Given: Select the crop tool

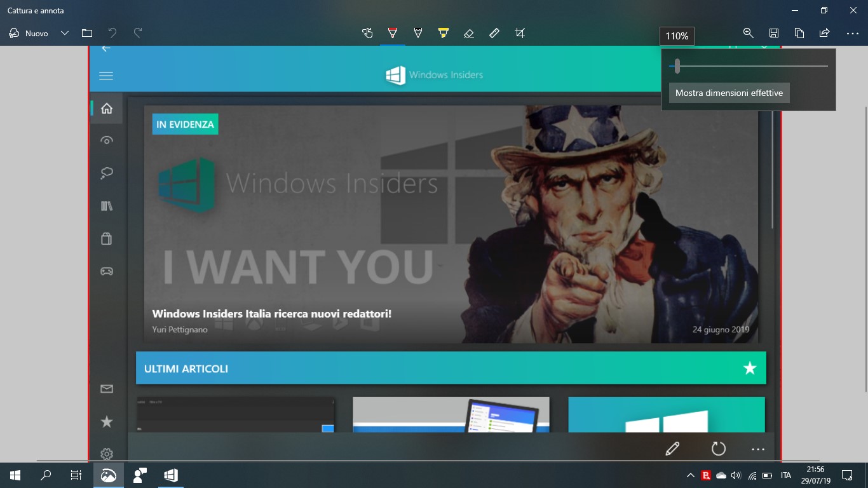Looking at the screenshot, I should point(520,33).
